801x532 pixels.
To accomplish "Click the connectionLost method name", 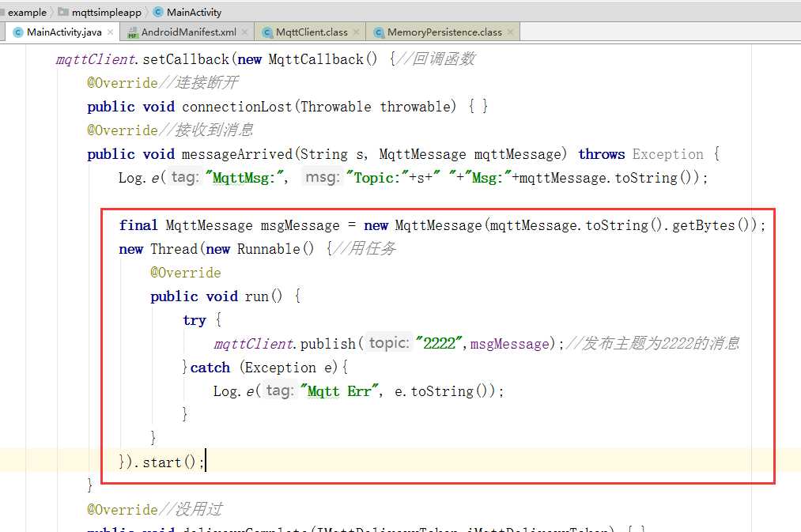I will pyautogui.click(x=236, y=107).
